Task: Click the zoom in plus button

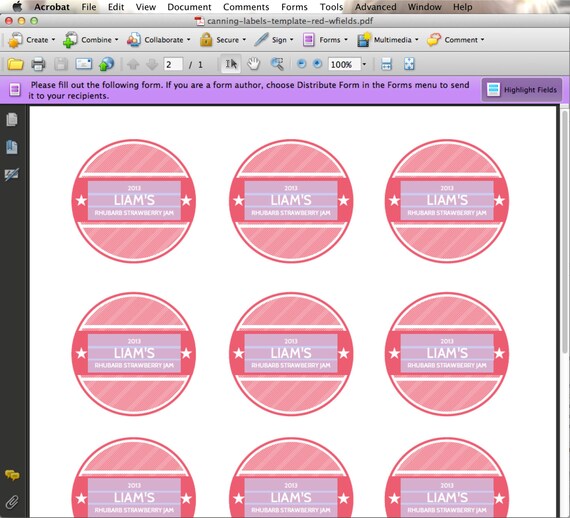Action: [317, 64]
